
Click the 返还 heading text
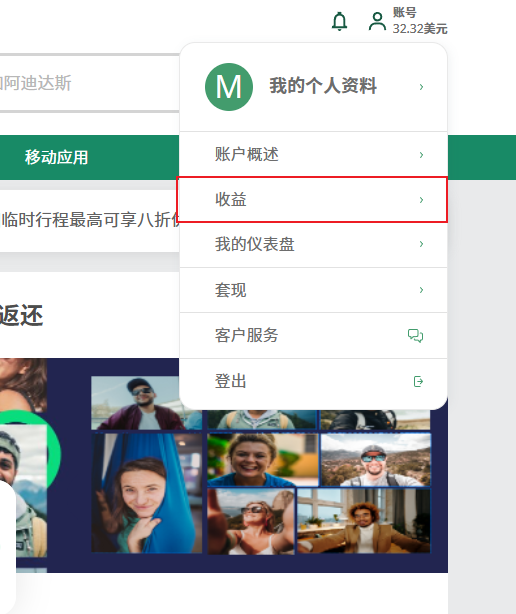(x=21, y=316)
